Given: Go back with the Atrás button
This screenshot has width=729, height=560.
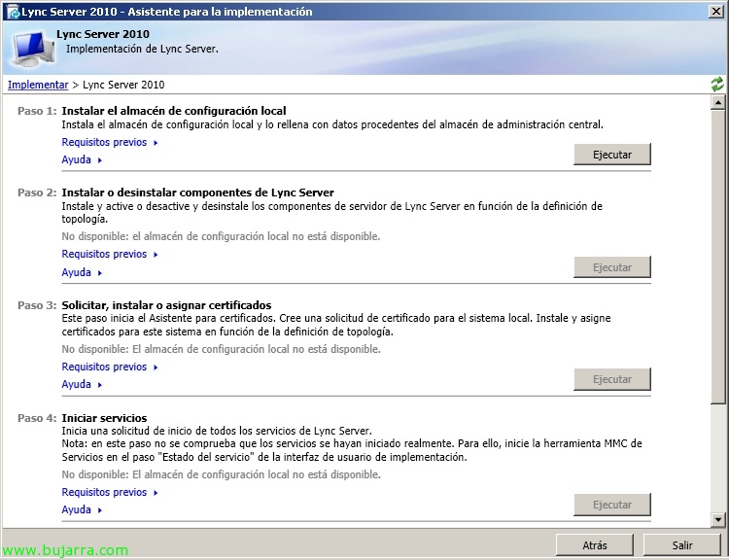Looking at the screenshot, I should pos(595,544).
